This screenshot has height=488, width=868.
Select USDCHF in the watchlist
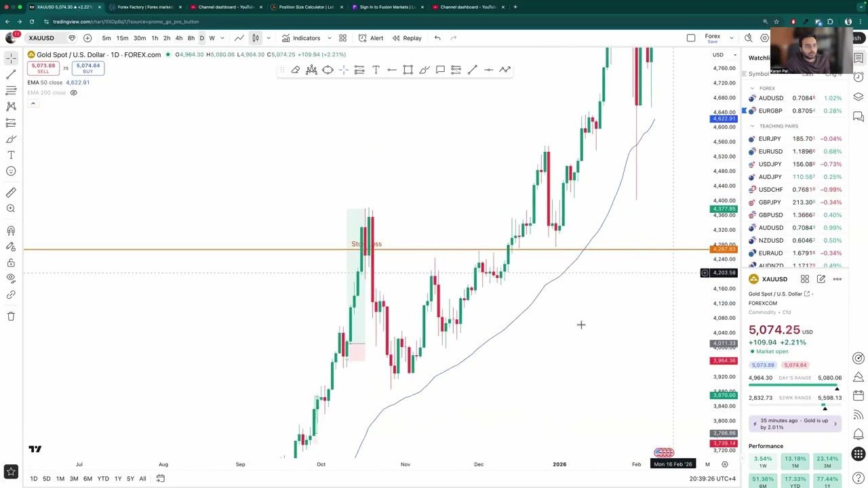796,190
